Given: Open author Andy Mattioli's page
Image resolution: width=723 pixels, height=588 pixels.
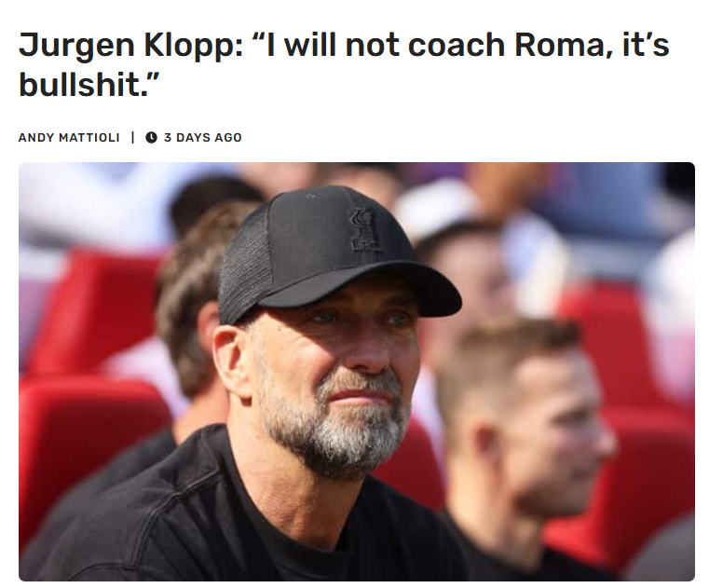Looking at the screenshot, I should [69, 137].
